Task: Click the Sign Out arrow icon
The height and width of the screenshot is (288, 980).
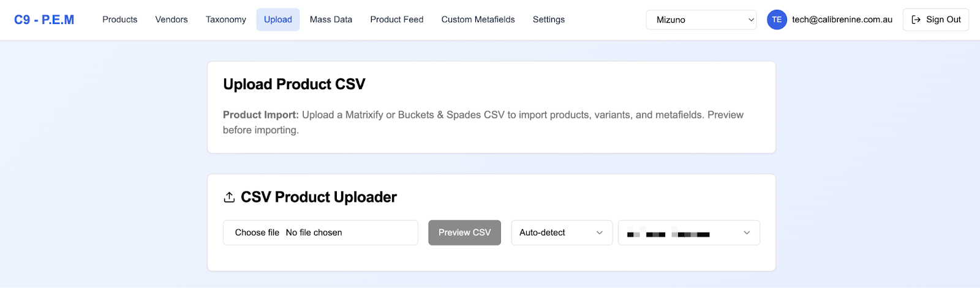Action: pyautogui.click(x=916, y=20)
